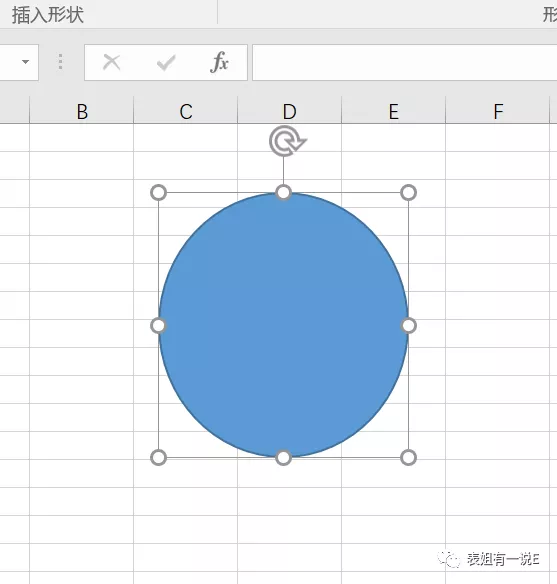The image size is (557, 584).
Task: Click the bottom-left sizing handle of the circle
Action: click(159, 457)
